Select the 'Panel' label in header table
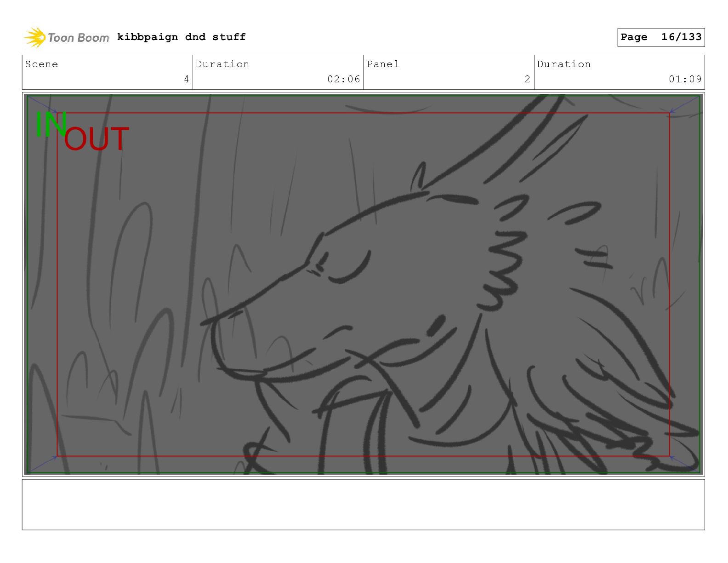 coord(383,64)
